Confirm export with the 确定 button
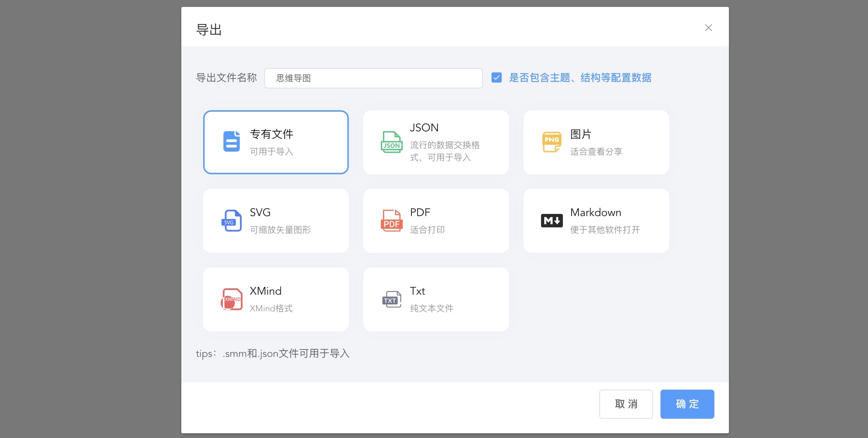The image size is (868, 438). click(x=687, y=404)
